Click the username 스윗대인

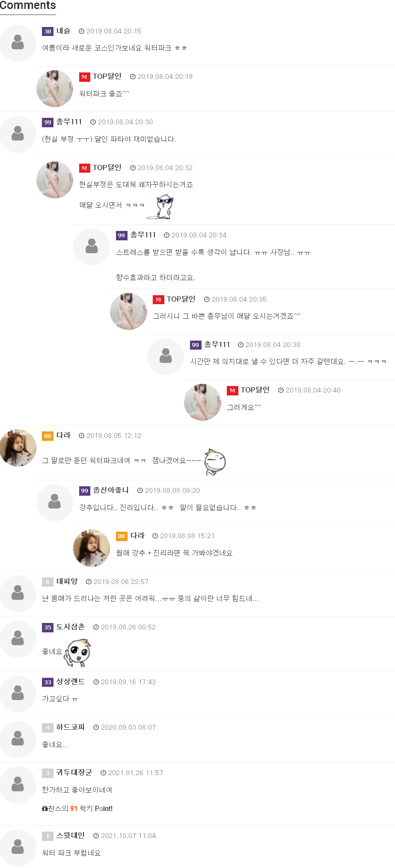[x=71, y=835]
